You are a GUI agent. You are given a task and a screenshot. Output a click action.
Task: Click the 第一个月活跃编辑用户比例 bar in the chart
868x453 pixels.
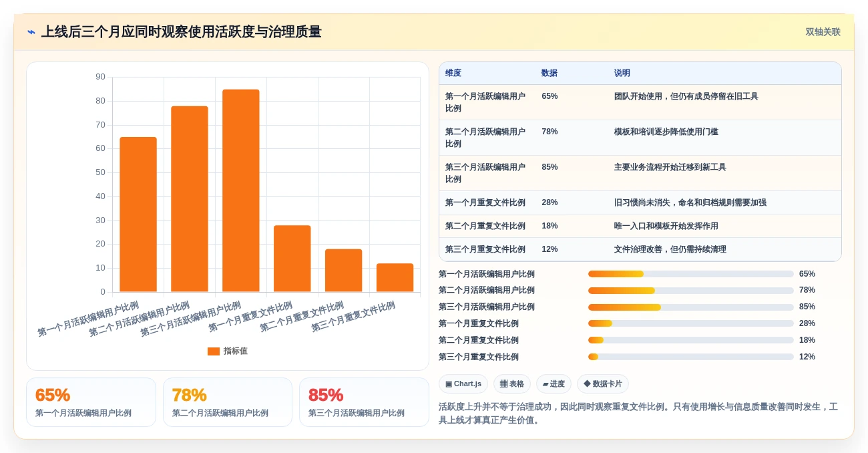(x=138, y=214)
